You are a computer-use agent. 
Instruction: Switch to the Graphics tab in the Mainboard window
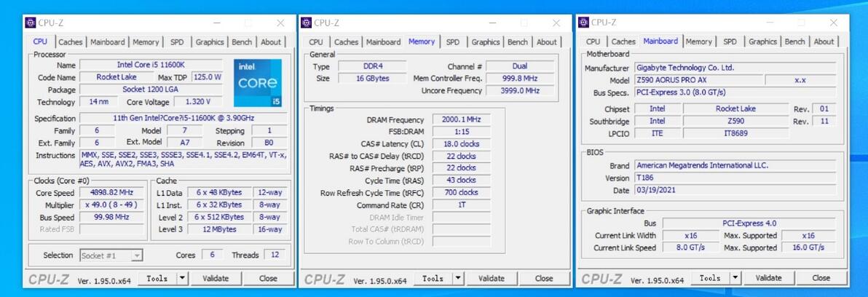coord(763,42)
